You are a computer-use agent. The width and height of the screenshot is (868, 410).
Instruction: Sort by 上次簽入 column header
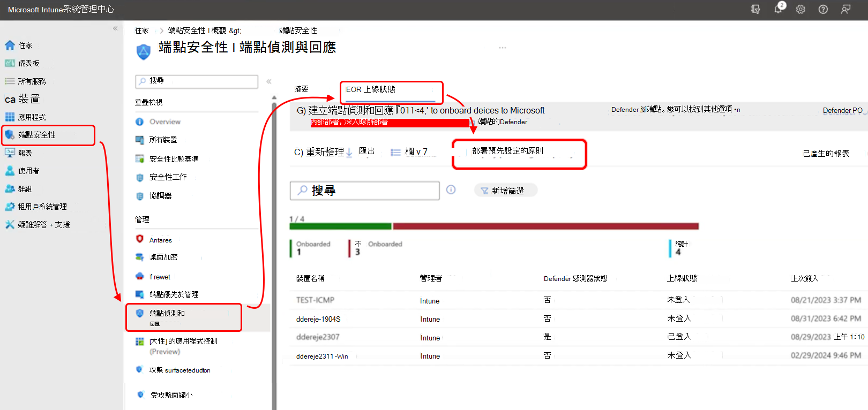pyautogui.click(x=804, y=278)
